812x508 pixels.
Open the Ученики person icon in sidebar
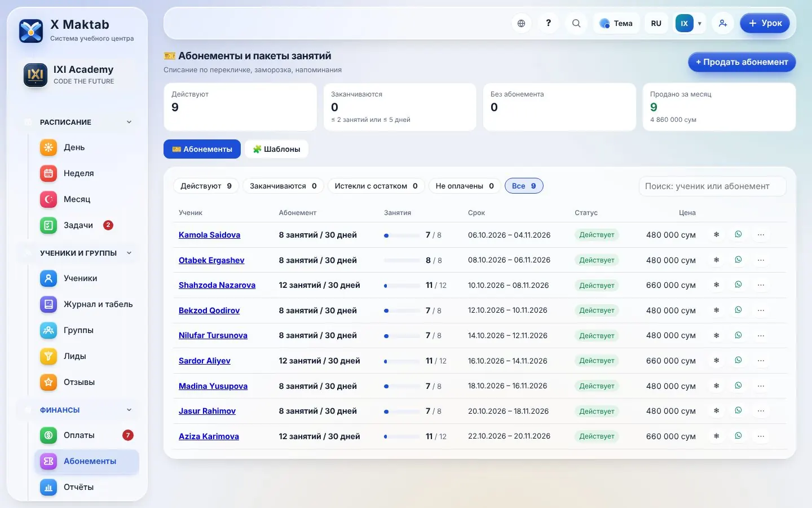click(x=48, y=278)
